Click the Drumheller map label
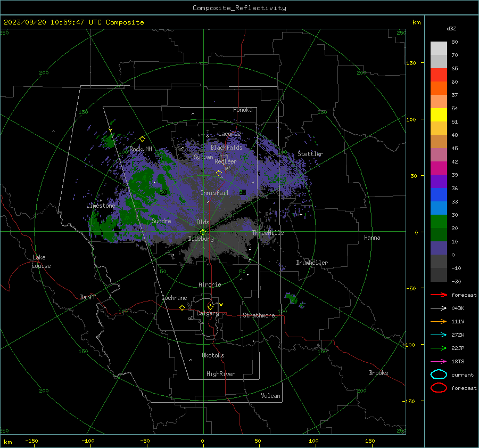 tap(312, 263)
